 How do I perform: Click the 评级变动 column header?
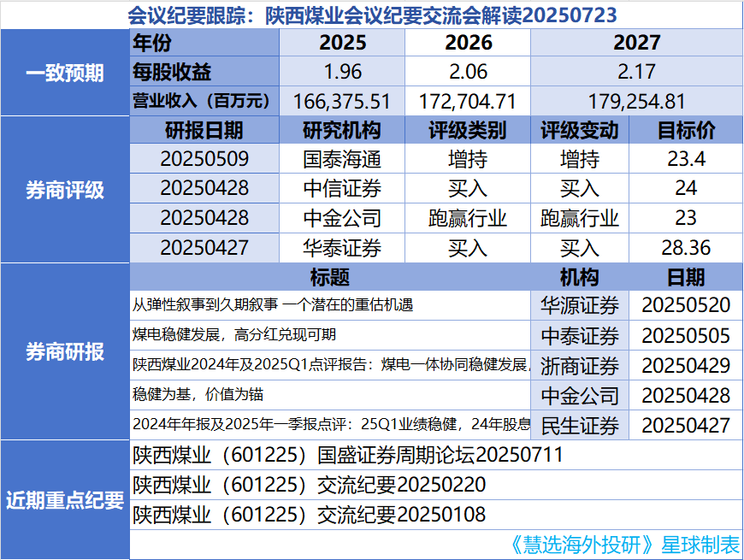point(580,131)
